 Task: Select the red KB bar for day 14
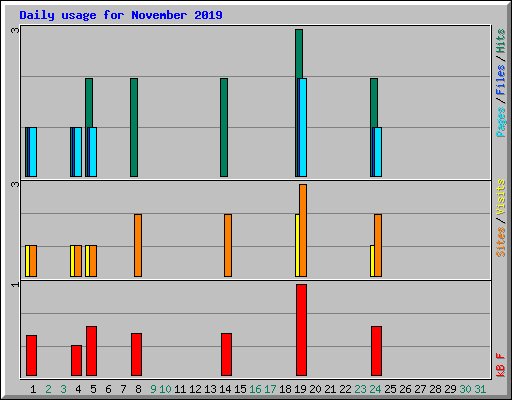[226, 354]
